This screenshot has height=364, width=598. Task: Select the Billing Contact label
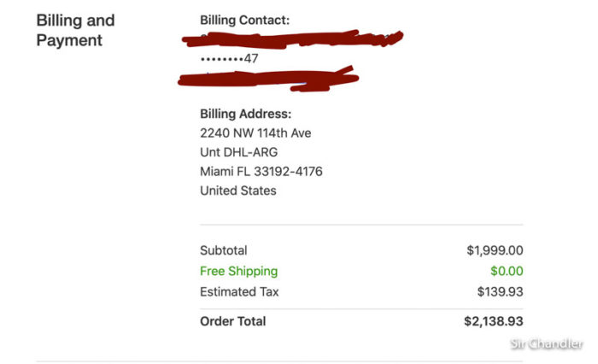(245, 21)
